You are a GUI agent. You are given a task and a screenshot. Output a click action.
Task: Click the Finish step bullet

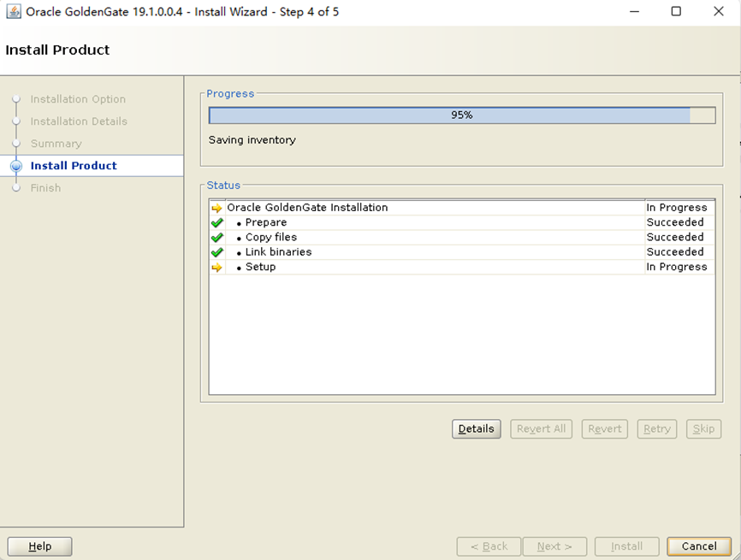(16, 188)
